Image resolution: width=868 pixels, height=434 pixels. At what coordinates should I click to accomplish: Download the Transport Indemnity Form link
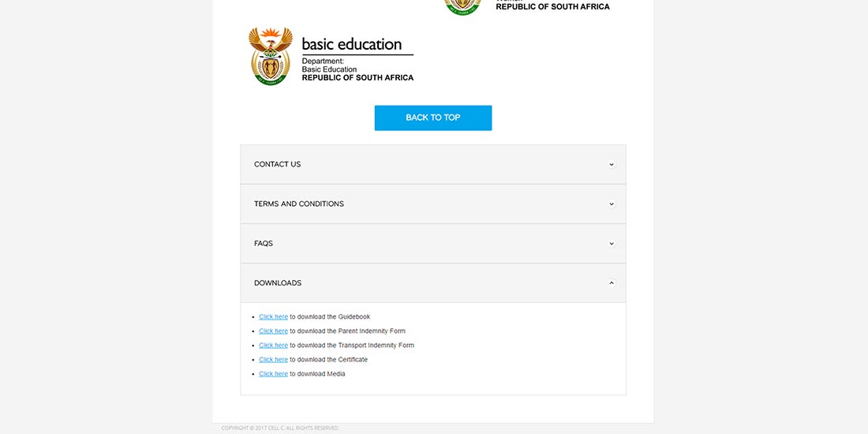[x=273, y=346]
